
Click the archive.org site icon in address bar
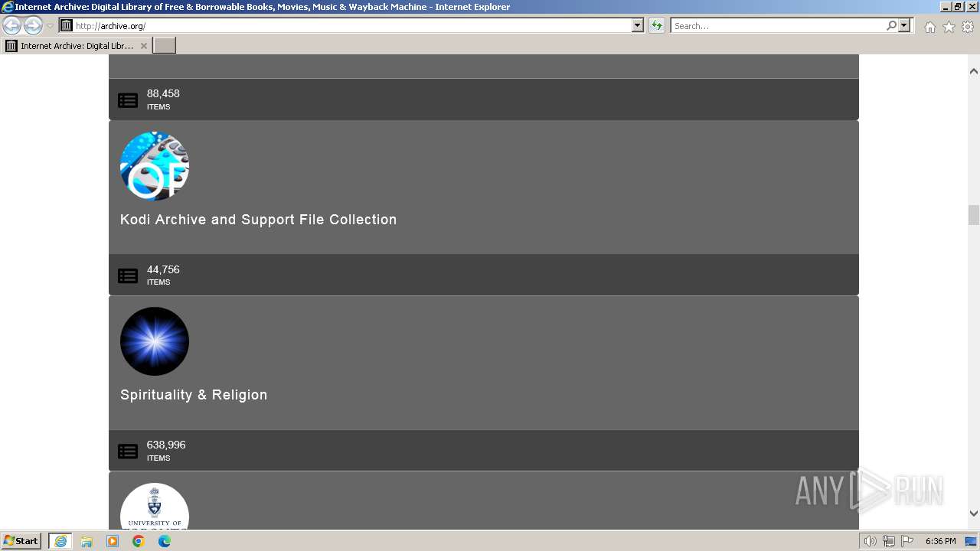point(67,25)
